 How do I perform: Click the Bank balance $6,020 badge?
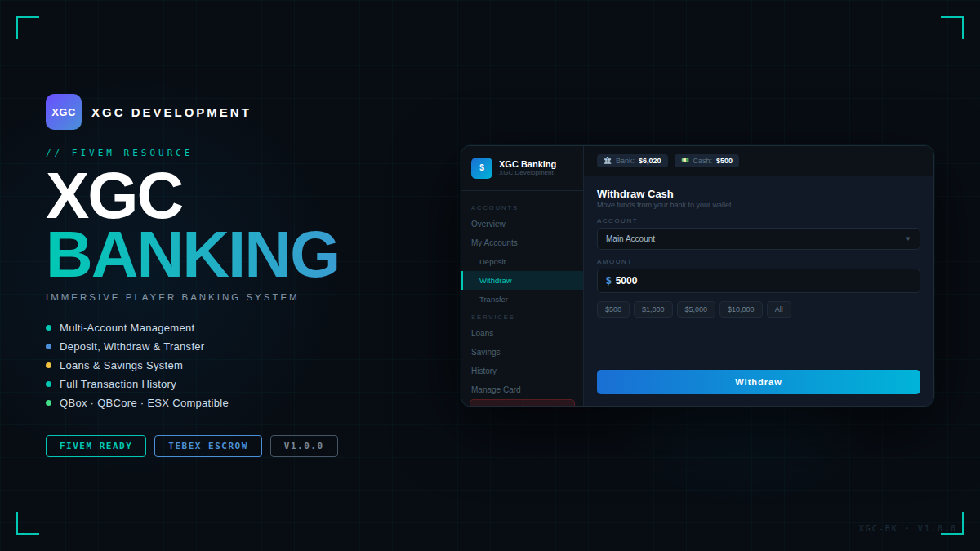coord(632,161)
